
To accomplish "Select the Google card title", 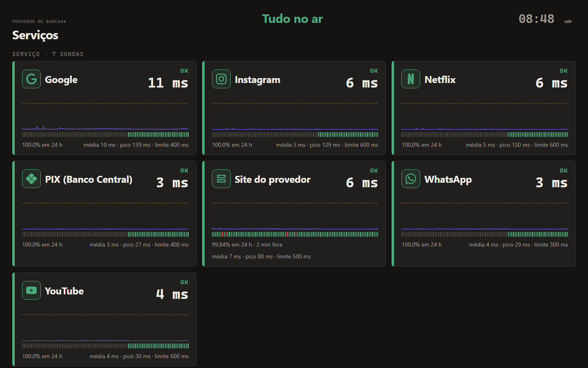I will (x=61, y=80).
